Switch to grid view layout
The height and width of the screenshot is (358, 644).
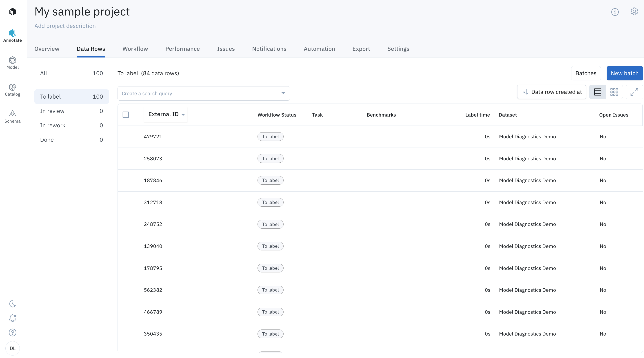[614, 92]
